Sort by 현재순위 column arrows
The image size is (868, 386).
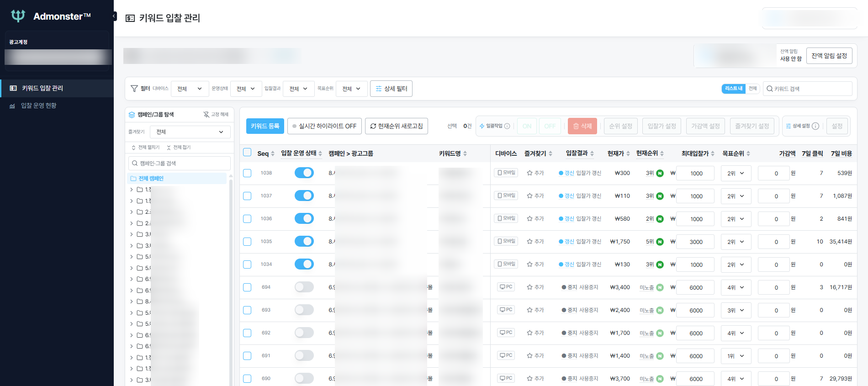tap(662, 153)
